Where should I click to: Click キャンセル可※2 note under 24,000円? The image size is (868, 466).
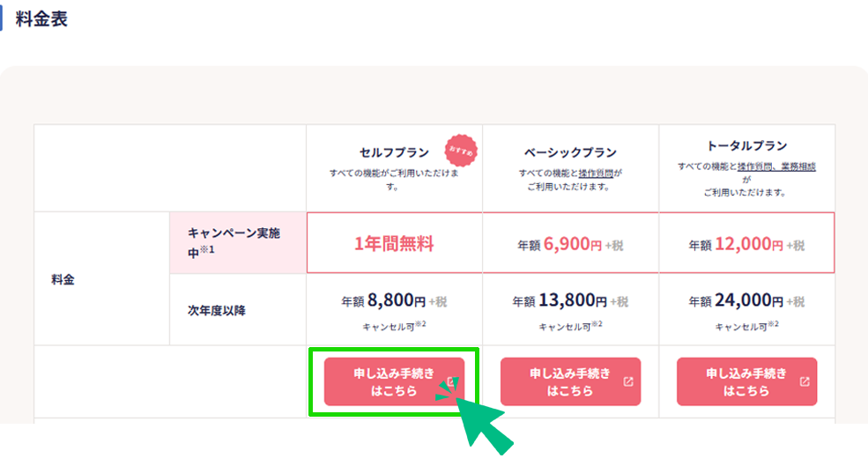[746, 326]
